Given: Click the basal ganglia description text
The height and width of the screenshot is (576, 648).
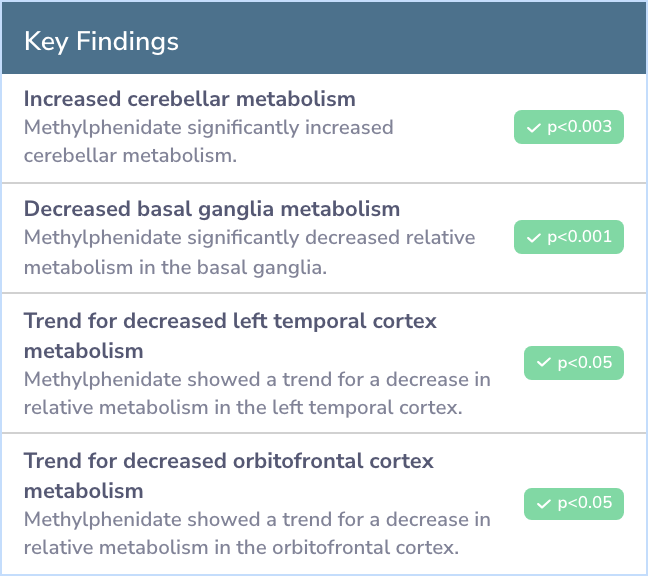Looking at the screenshot, I should click(x=250, y=252).
